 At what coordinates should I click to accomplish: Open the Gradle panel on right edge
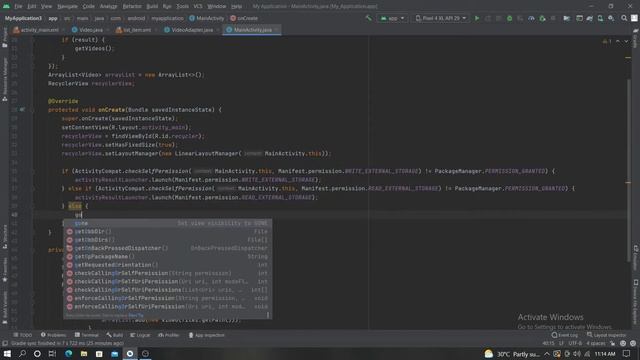(x=636, y=38)
